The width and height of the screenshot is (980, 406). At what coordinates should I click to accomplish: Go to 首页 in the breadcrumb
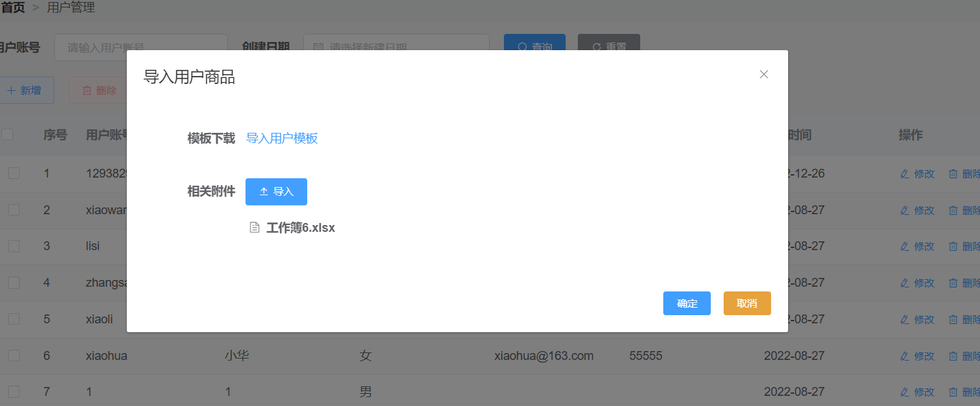pyautogui.click(x=13, y=8)
